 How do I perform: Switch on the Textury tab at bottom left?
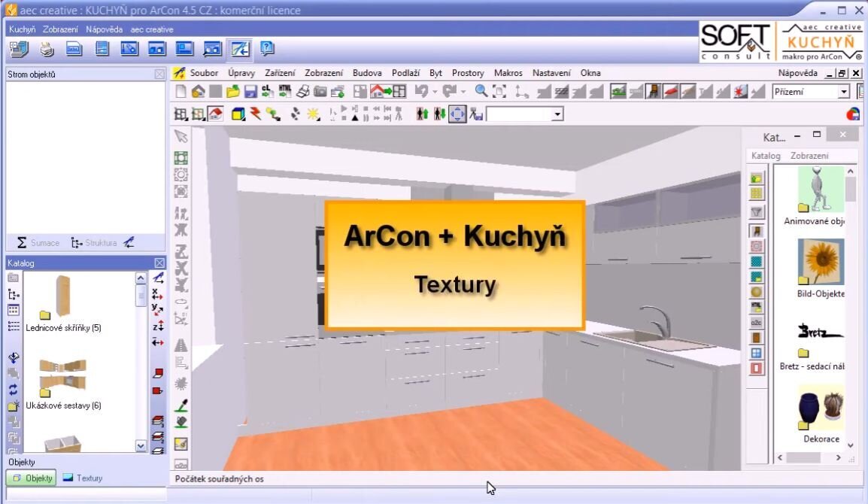(91, 478)
